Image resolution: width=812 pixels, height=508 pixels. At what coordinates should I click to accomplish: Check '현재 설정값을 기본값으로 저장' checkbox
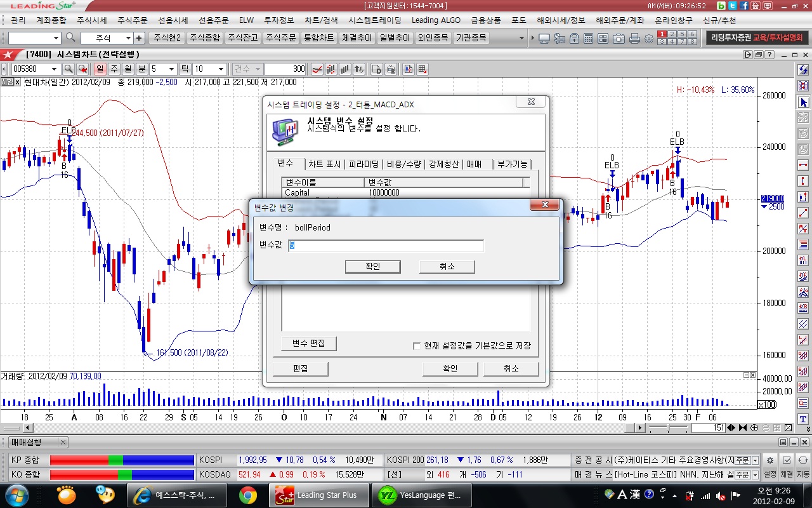click(x=417, y=346)
